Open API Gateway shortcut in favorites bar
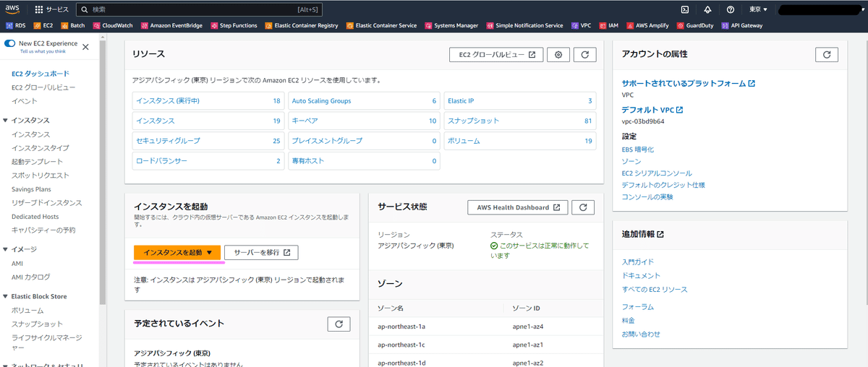Image resolution: width=868 pixels, height=367 pixels. click(742, 25)
